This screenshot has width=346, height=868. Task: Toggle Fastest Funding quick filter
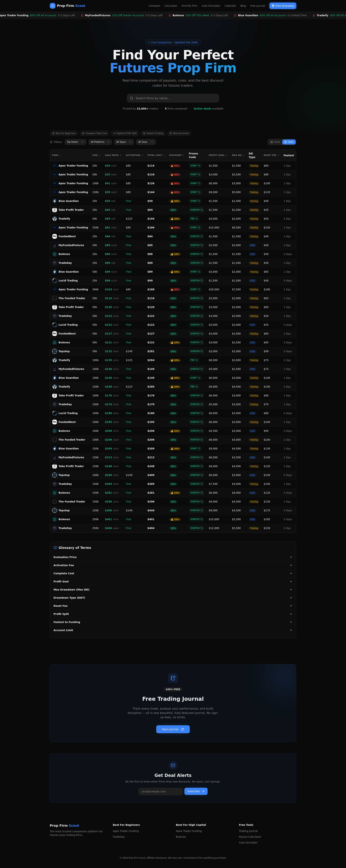tap(153, 134)
